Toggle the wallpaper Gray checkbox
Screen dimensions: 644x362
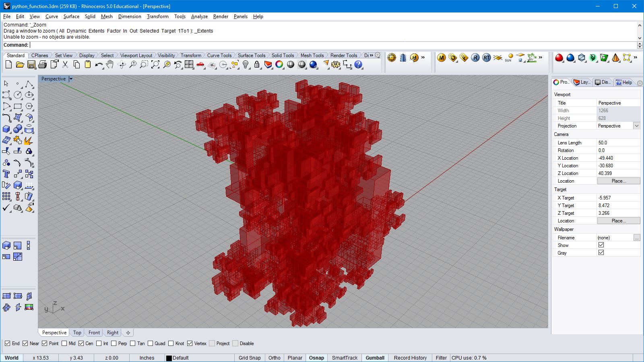click(601, 253)
